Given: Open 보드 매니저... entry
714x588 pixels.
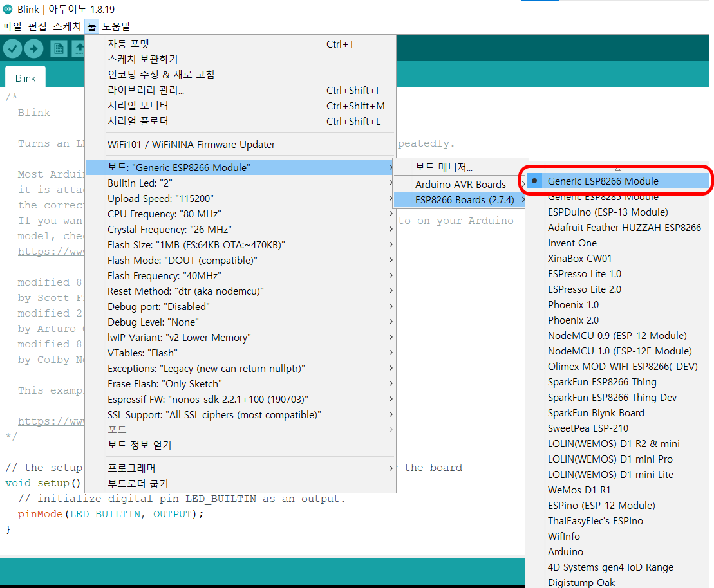Looking at the screenshot, I should [460, 167].
